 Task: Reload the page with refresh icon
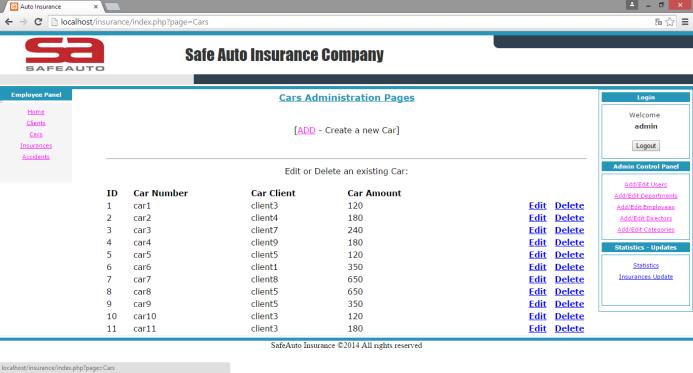pyautogui.click(x=38, y=22)
